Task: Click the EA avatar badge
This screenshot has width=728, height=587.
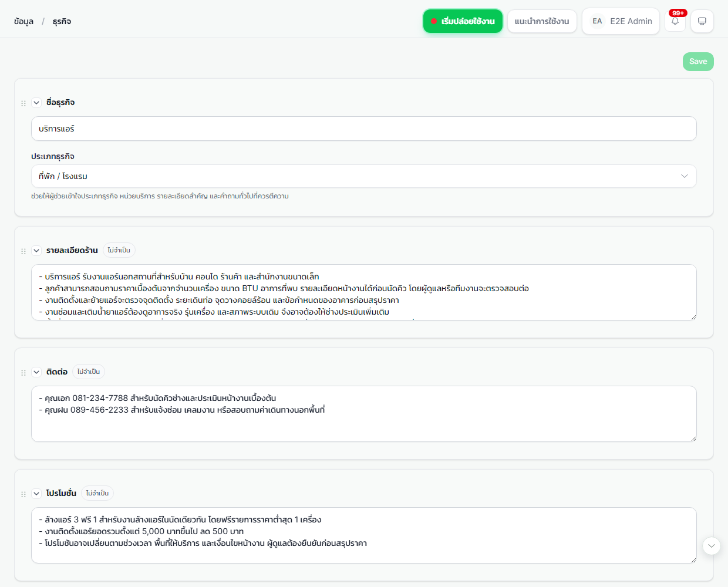Action: (597, 21)
